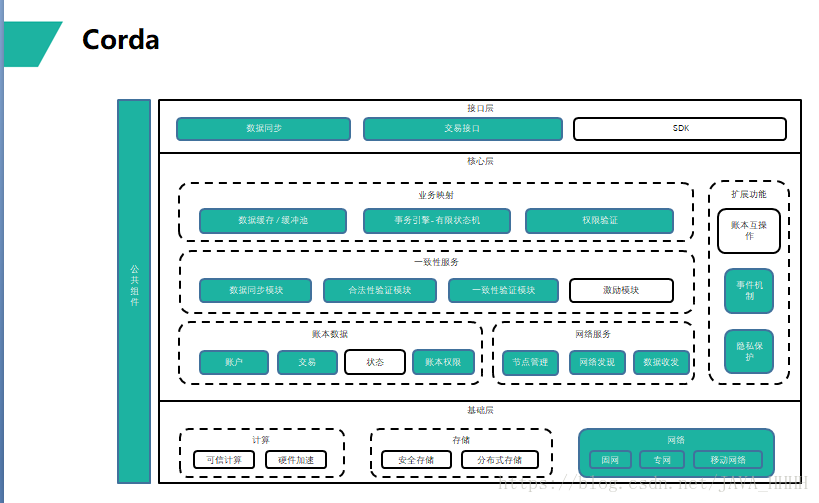Viewport: 819px width, 503px height.
Task: Click the 扩展功能 group label
Action: pos(748,194)
